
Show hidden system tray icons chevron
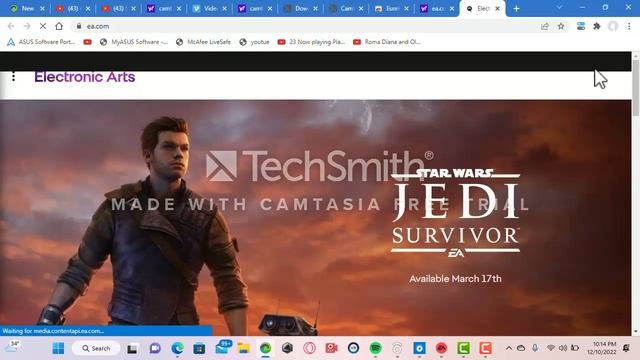click(509, 348)
